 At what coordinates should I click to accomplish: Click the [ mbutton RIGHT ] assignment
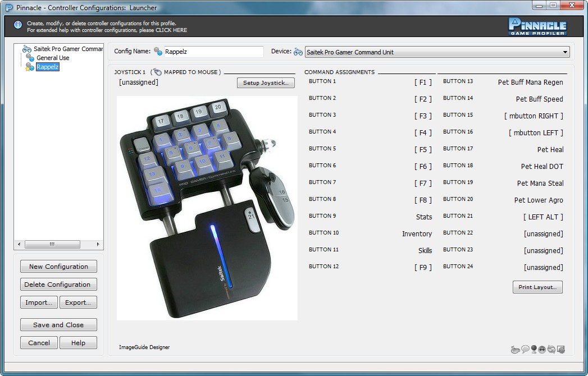[x=534, y=116]
